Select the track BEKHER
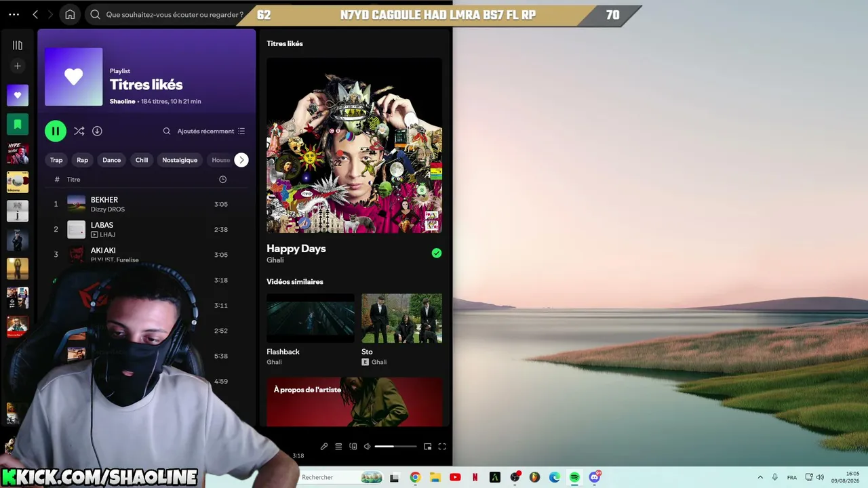Image resolution: width=868 pixels, height=488 pixels. (x=104, y=200)
